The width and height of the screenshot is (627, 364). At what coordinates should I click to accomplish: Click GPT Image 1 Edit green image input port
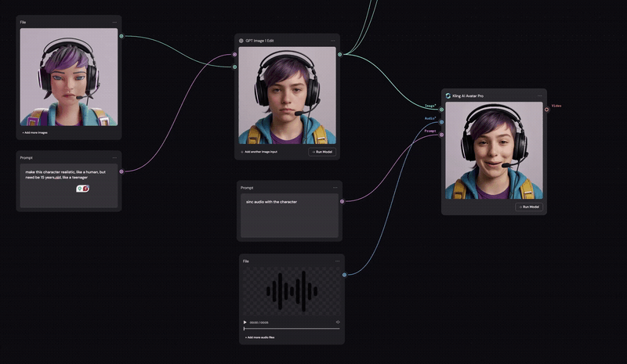coord(234,67)
